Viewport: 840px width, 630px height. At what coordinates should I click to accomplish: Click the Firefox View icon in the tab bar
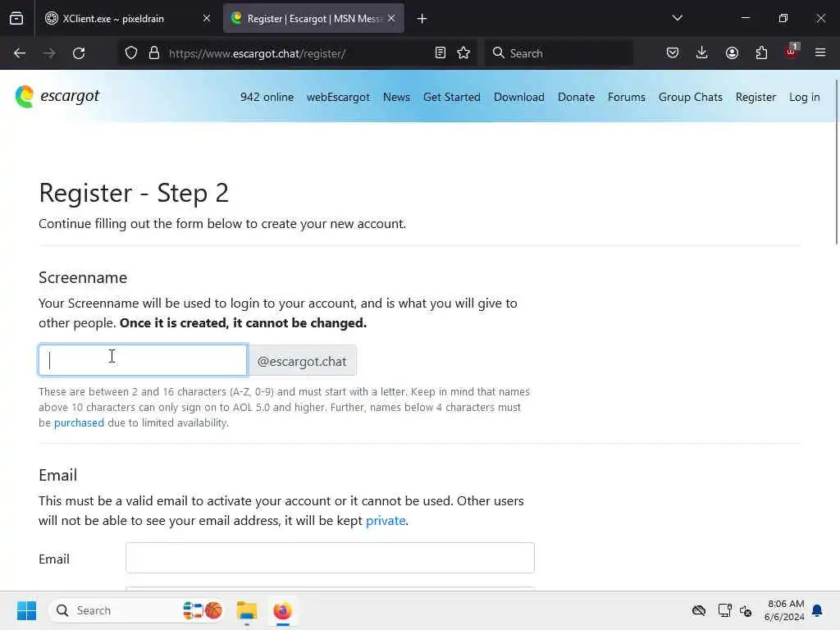pyautogui.click(x=16, y=19)
